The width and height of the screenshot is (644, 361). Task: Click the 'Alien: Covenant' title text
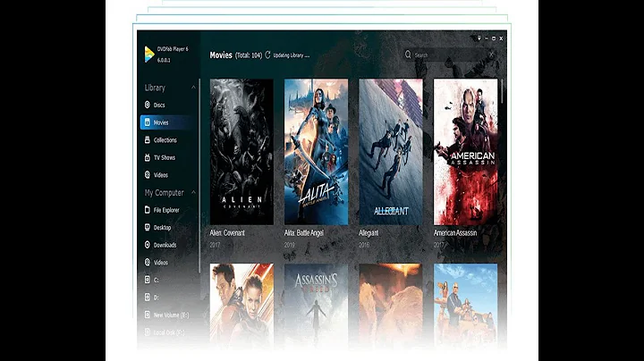[227, 232]
